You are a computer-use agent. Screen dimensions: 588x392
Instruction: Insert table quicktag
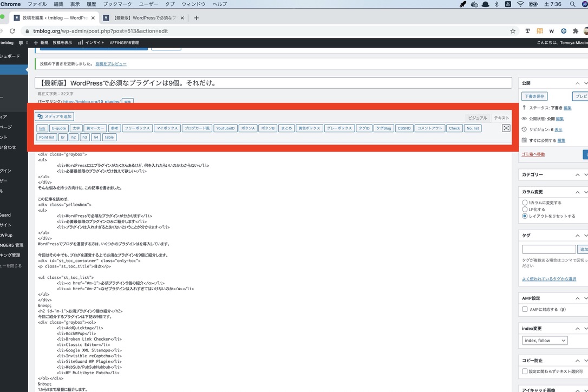109,138
